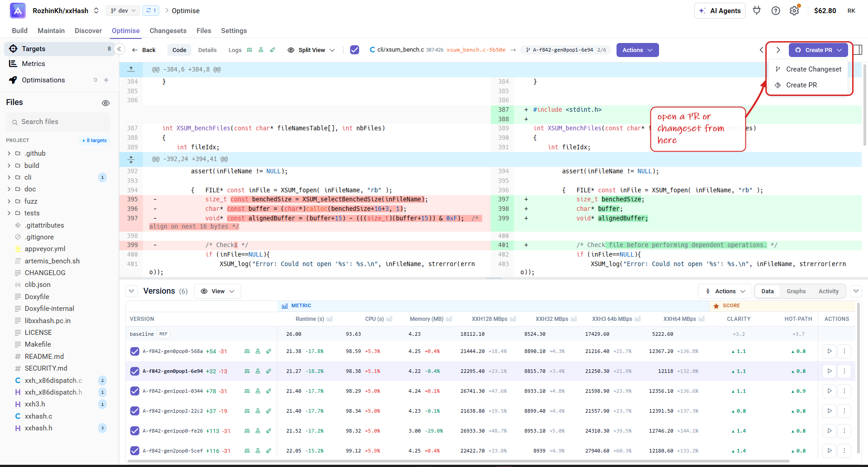The height and width of the screenshot is (467, 868).
Task: Sort by Runtime (s) column chart icon
Action: pyautogui.click(x=330, y=319)
